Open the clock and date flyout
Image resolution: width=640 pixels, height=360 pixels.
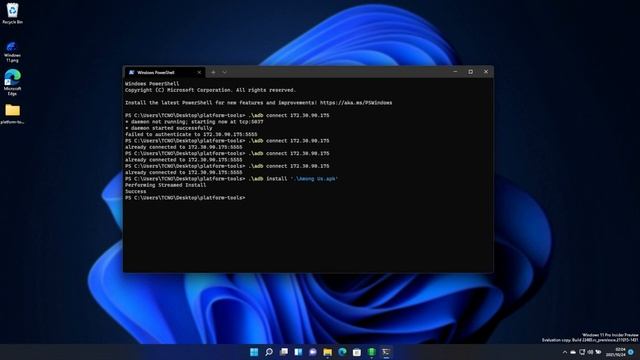click(617, 352)
